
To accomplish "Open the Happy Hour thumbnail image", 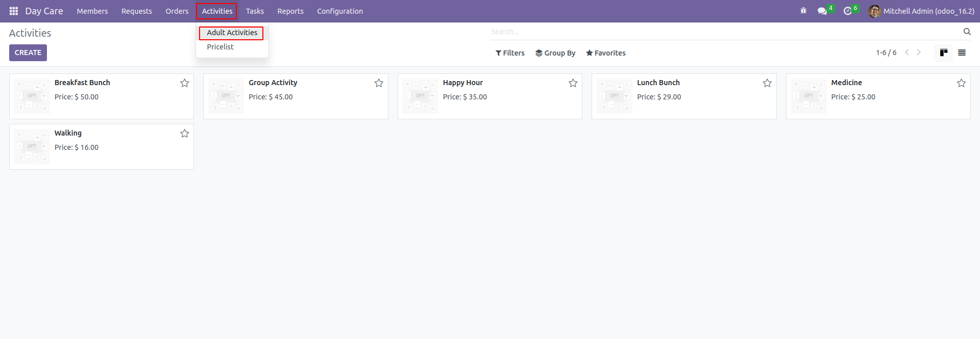I will pos(421,96).
